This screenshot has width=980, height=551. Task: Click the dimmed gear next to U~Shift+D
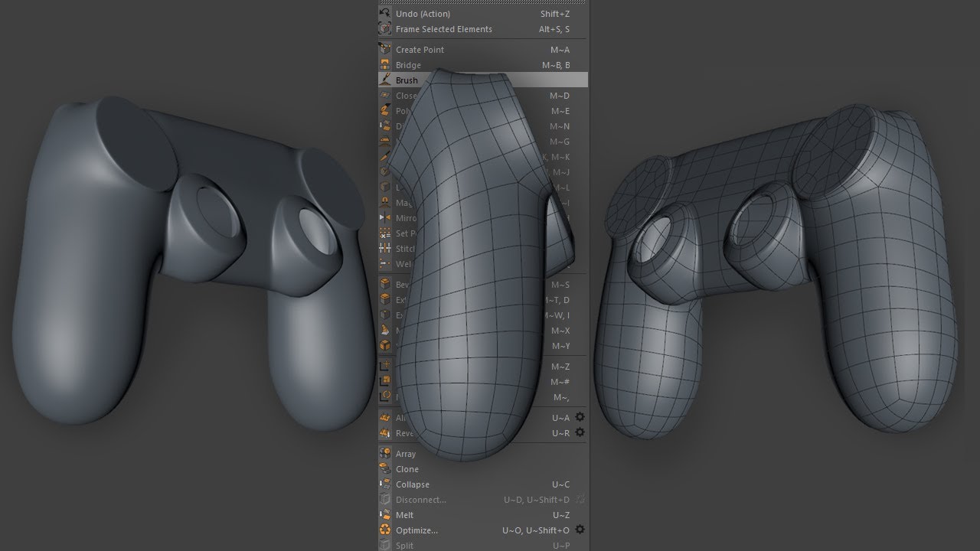pos(580,499)
